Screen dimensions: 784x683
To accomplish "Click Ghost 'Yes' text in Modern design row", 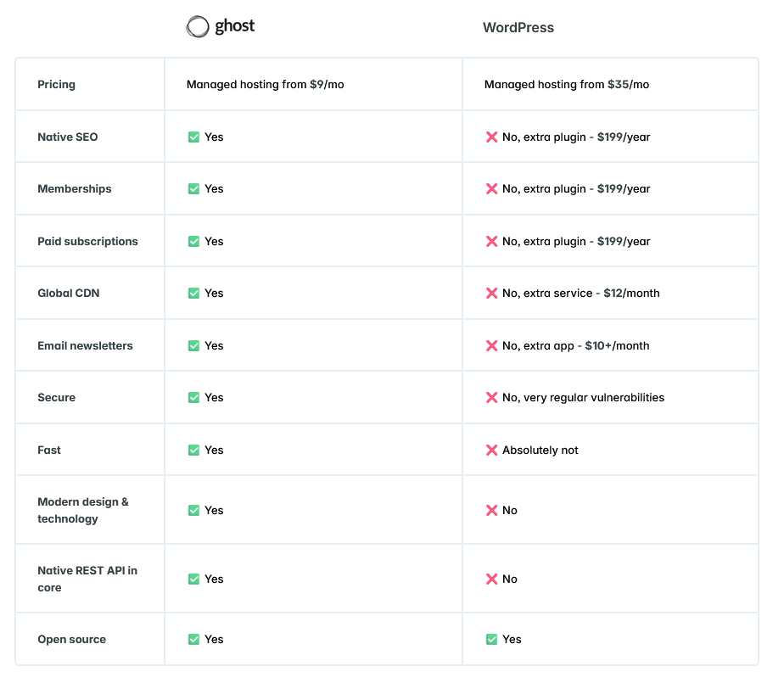I will click(214, 511).
